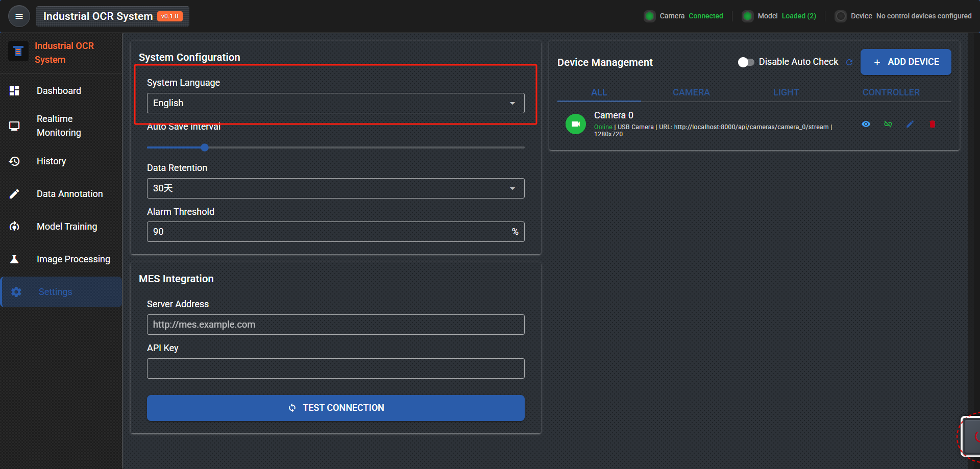Click the Settings gear icon
Screen dimensions: 980x469
click(x=16, y=292)
